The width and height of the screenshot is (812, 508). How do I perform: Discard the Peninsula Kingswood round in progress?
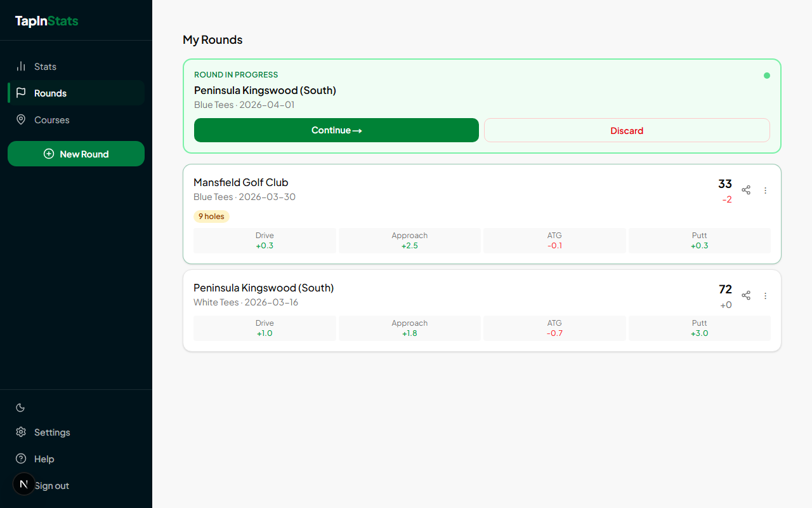pyautogui.click(x=627, y=130)
